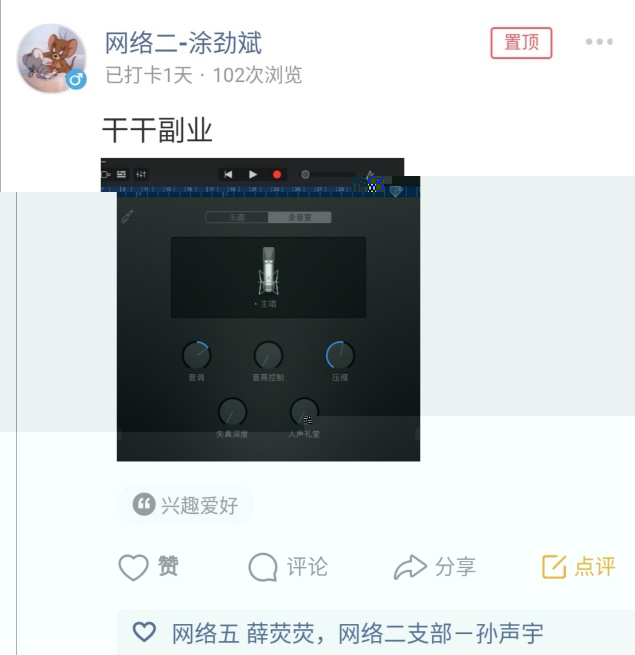
Task: Select the 兴趣爱好 topic tag
Action: tap(186, 505)
